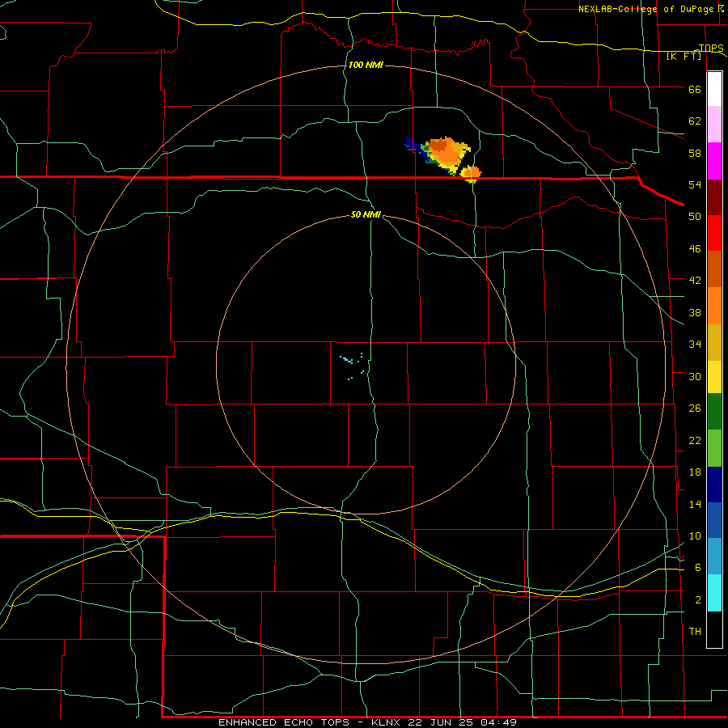Screen dimensions: 728x728
Task: Pick the dark orange legend swatch
Action: (714, 269)
